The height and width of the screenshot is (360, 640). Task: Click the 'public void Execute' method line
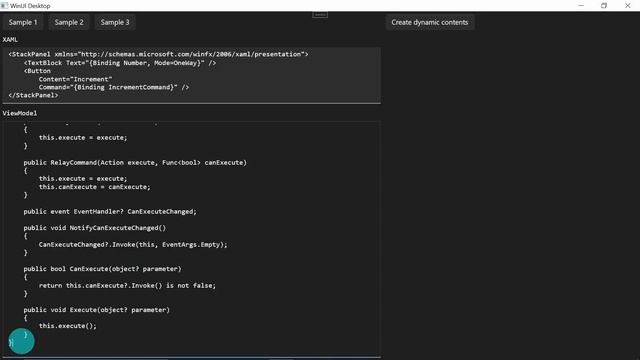[x=96, y=310]
